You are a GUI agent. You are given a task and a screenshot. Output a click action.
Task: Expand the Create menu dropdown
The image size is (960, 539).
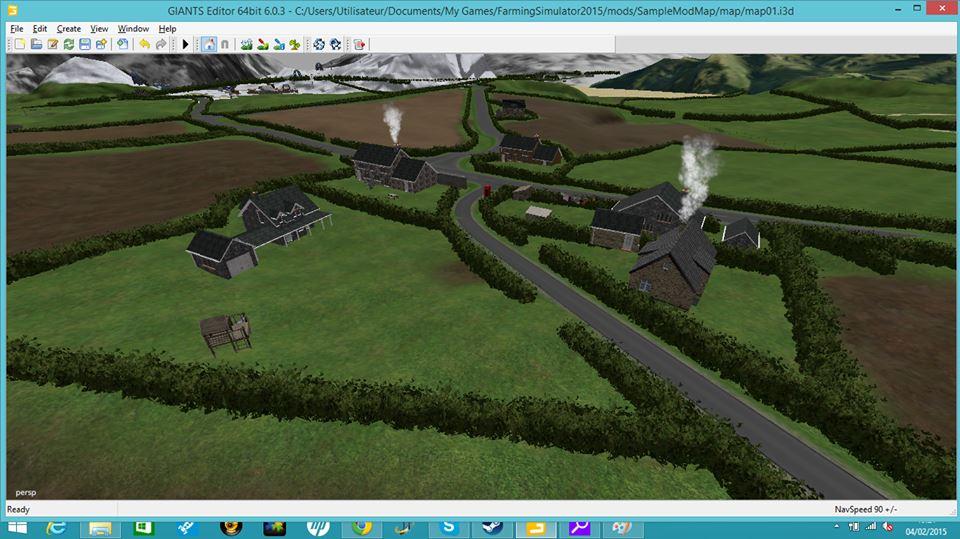[68, 29]
